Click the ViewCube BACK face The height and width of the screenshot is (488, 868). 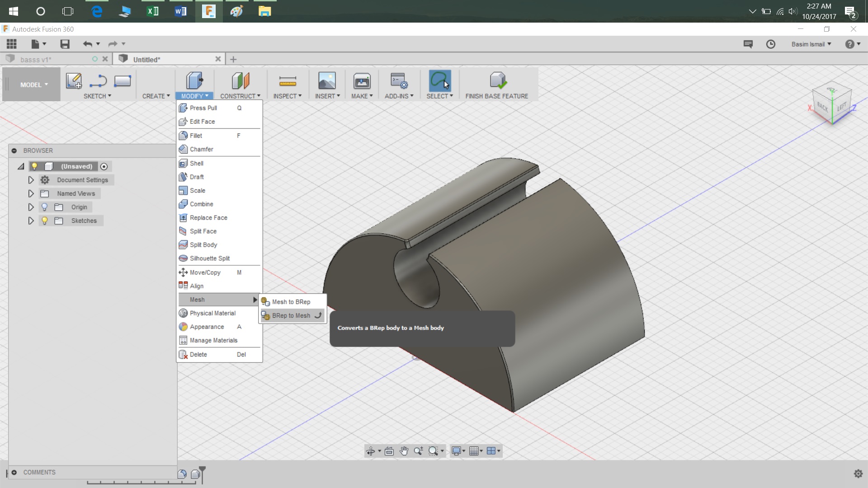coord(822,108)
